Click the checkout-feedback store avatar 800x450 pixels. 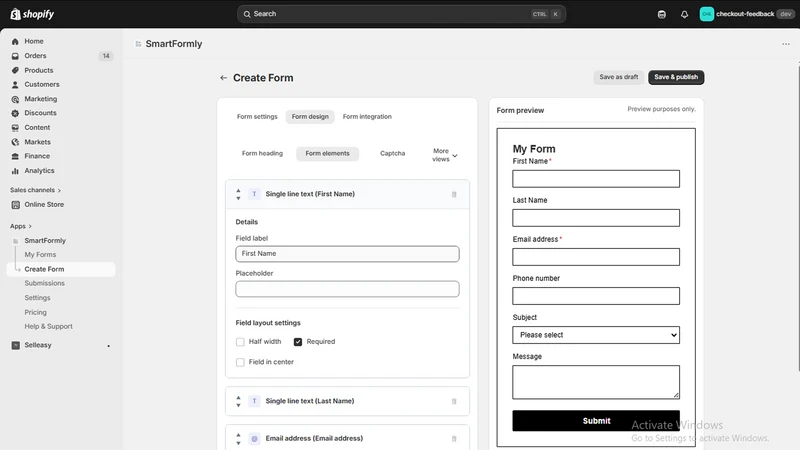(x=707, y=14)
